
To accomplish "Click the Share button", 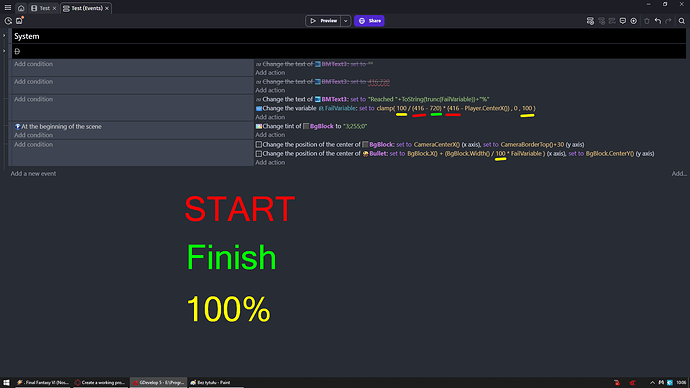I will 369,21.
